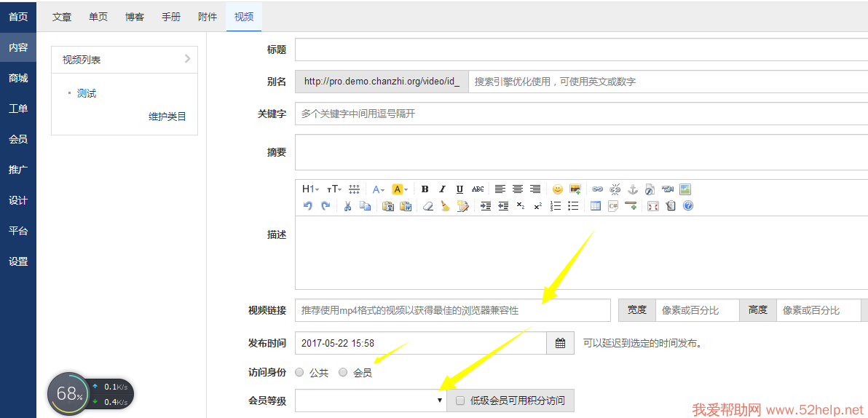Insert an emoticon with the smiley icon
The image size is (868, 418).
[557, 189]
